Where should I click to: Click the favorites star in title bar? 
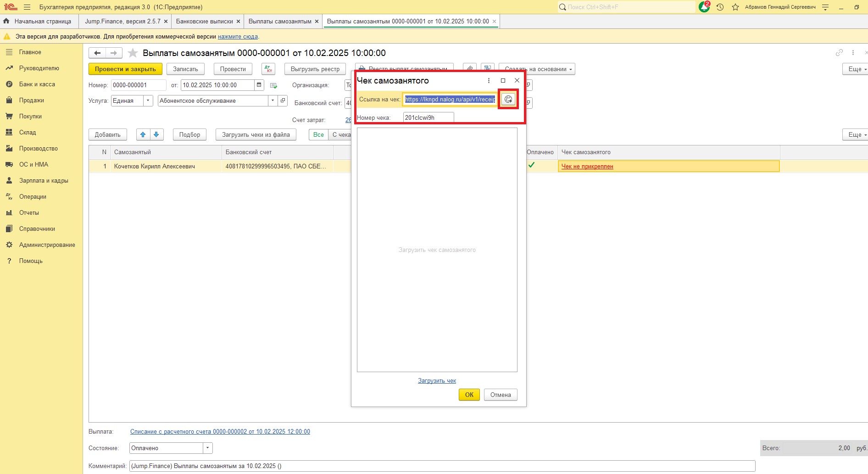(x=735, y=7)
